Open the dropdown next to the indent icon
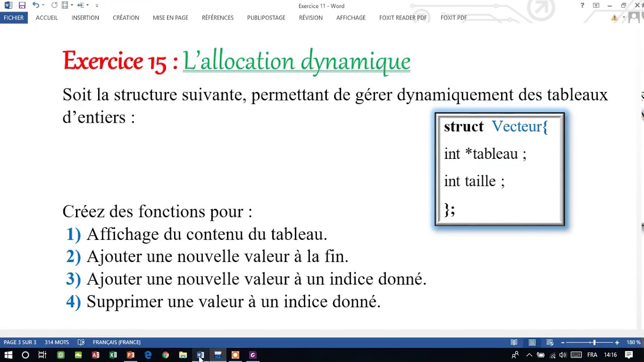The width and height of the screenshot is (644, 362). coord(88,6)
